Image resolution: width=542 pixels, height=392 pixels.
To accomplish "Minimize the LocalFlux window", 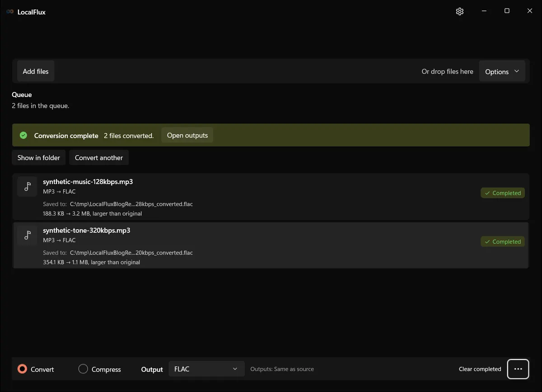I will click(x=484, y=11).
